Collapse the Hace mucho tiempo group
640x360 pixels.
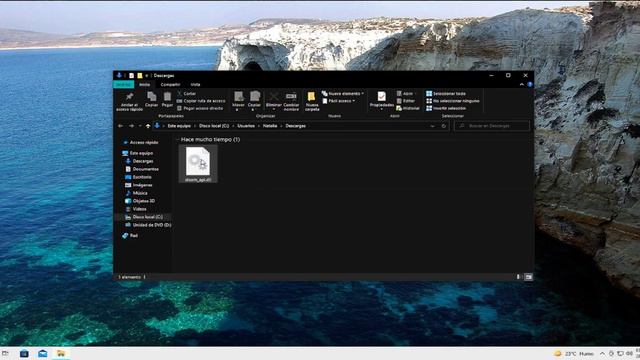178,140
